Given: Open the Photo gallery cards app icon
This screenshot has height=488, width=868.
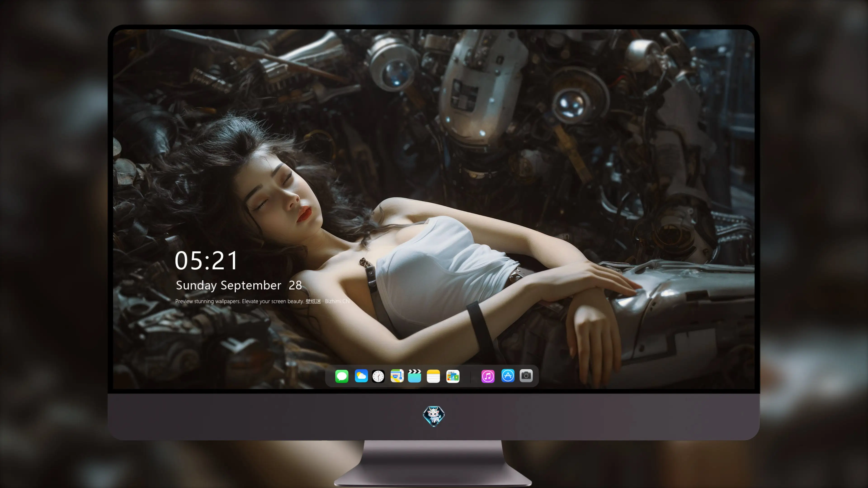Looking at the screenshot, I should click(453, 376).
